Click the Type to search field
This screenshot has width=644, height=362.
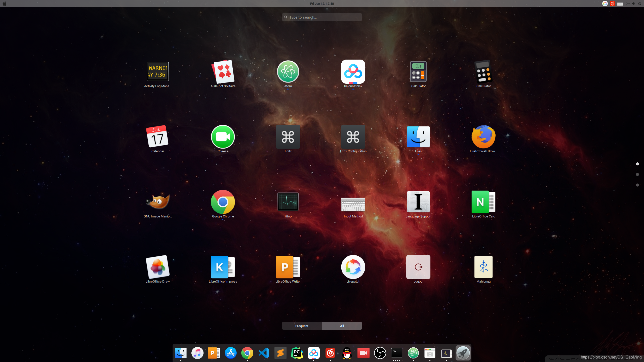[x=322, y=17]
